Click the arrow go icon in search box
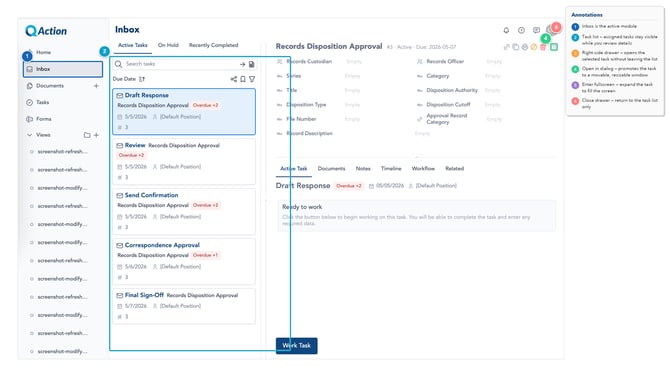Image resolution: width=670 pixels, height=377 pixels. pos(242,64)
